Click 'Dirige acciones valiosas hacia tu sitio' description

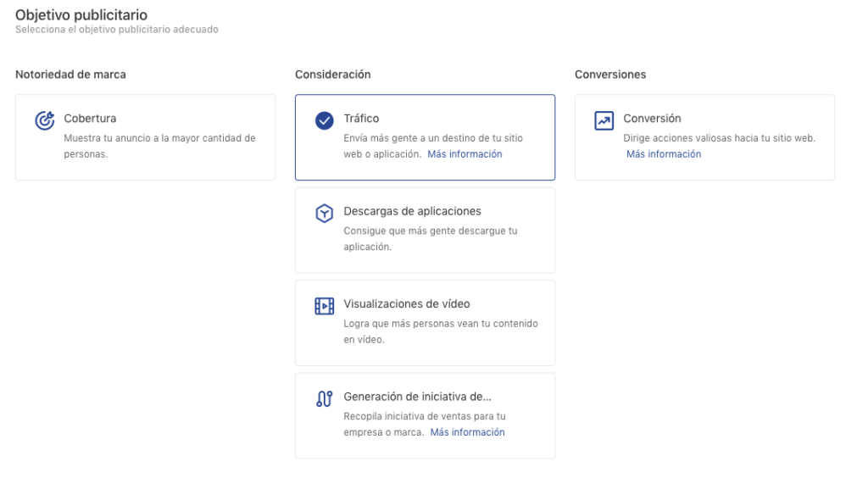(719, 138)
